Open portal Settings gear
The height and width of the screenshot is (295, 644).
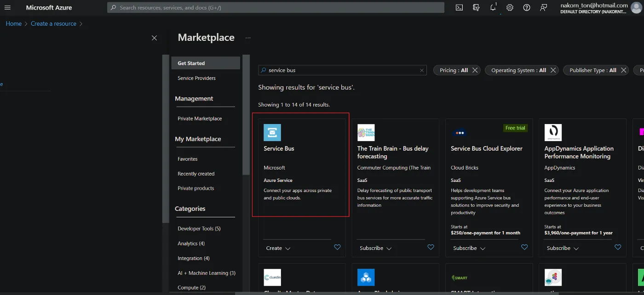(x=510, y=7)
